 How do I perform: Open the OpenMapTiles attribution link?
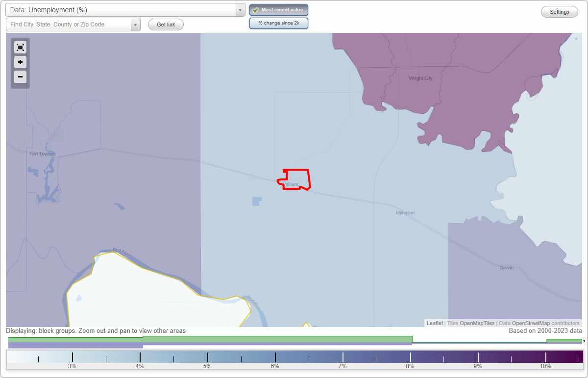tap(477, 323)
